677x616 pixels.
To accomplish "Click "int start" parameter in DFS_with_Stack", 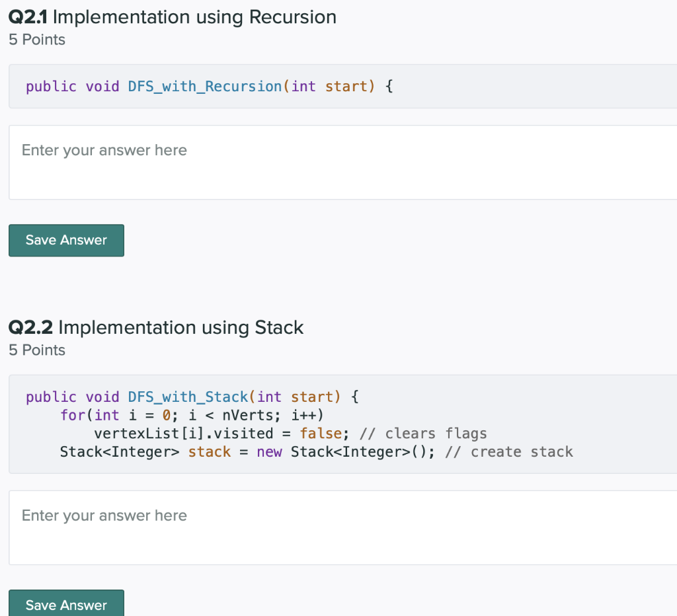I will [295, 397].
